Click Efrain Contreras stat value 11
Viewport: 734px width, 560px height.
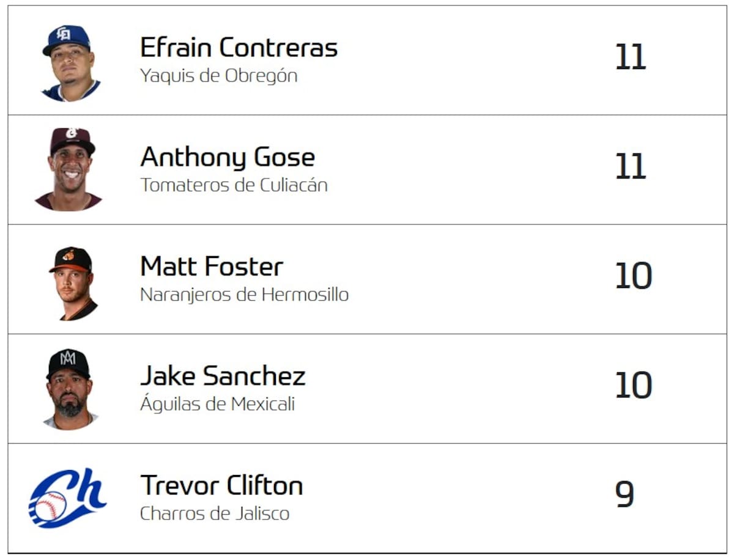click(x=630, y=57)
